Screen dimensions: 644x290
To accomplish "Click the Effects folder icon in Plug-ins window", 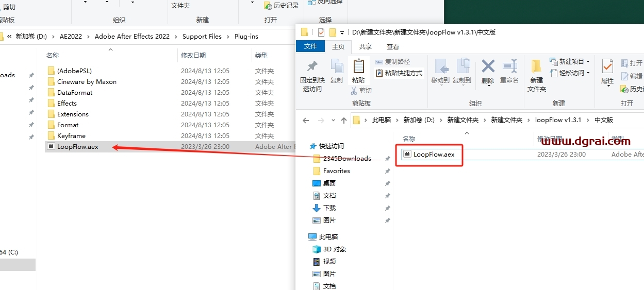I will click(x=51, y=103).
